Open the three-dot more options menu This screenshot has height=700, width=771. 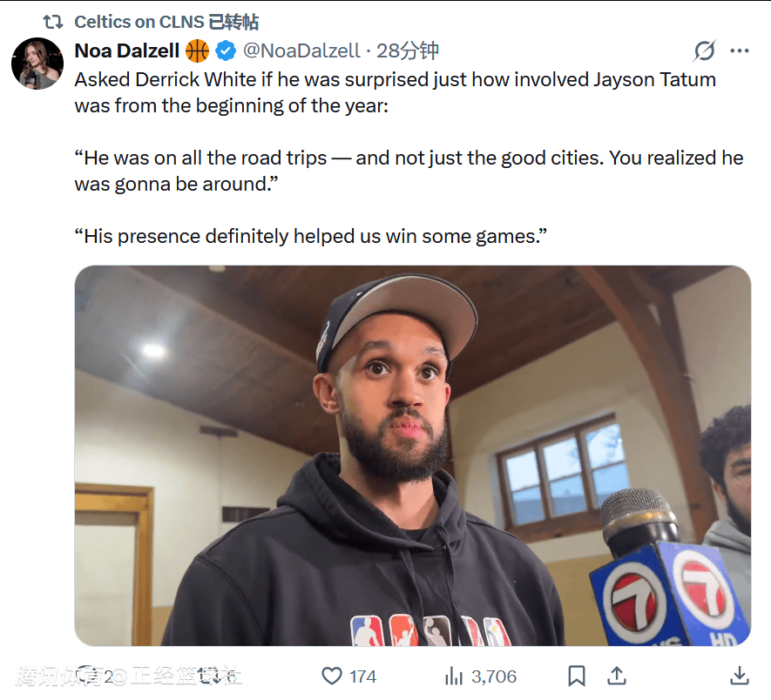point(740,51)
